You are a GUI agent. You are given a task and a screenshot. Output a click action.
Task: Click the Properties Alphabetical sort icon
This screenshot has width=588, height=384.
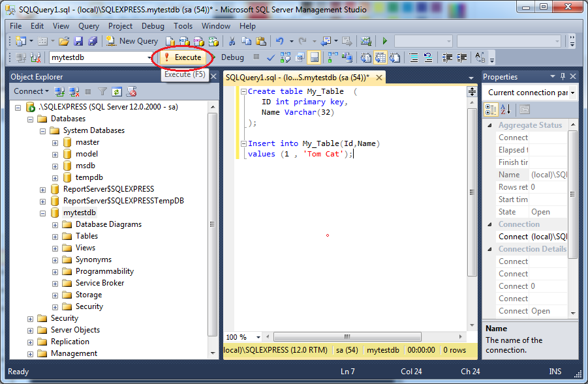[x=506, y=110]
